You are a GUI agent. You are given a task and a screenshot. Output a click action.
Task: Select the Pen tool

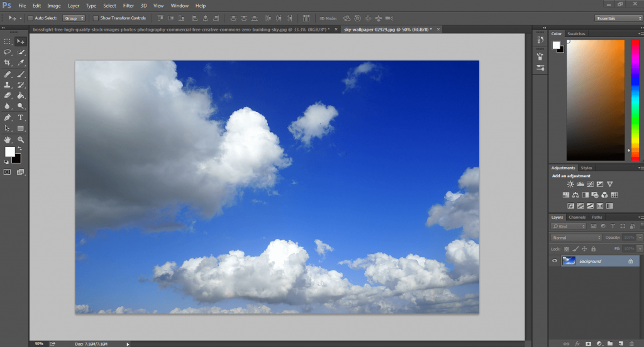point(8,118)
